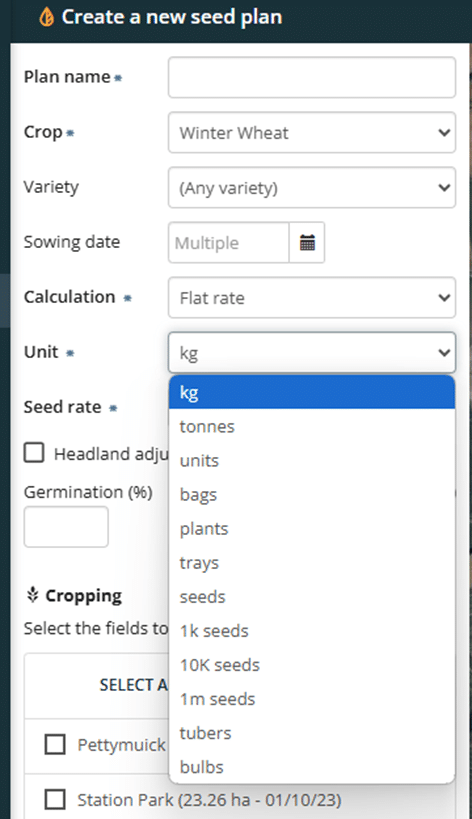Expand the Variety dropdown
Screen dimensions: 472x819
[312, 188]
